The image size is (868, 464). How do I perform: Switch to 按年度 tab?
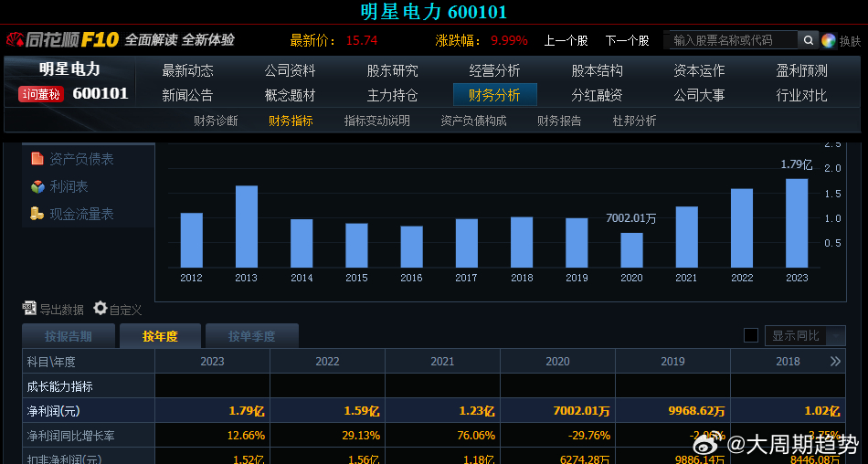tap(160, 336)
